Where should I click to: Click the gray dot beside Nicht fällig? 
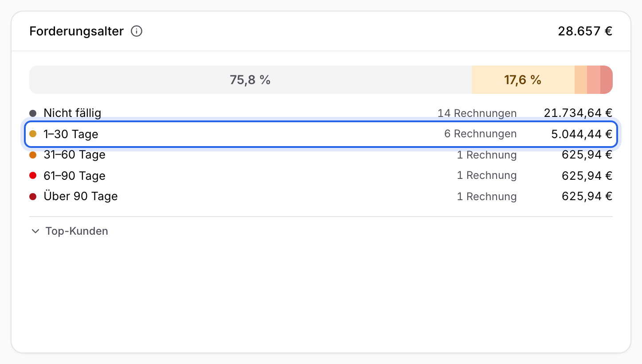coord(33,113)
